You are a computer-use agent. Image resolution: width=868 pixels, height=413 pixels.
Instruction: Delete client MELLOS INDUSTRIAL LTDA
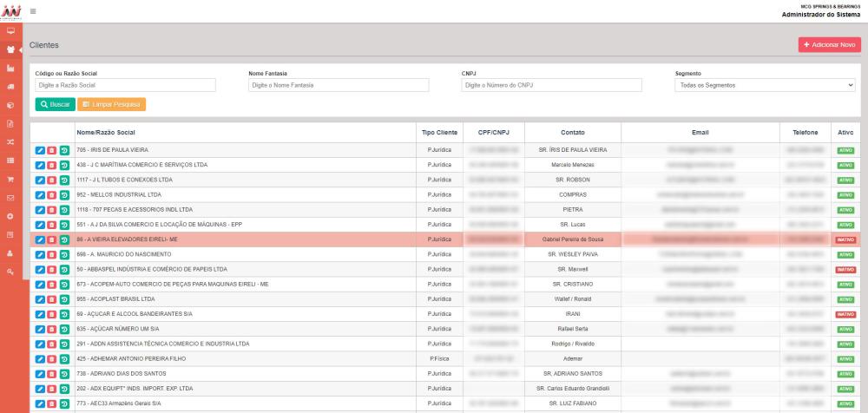(x=52, y=195)
